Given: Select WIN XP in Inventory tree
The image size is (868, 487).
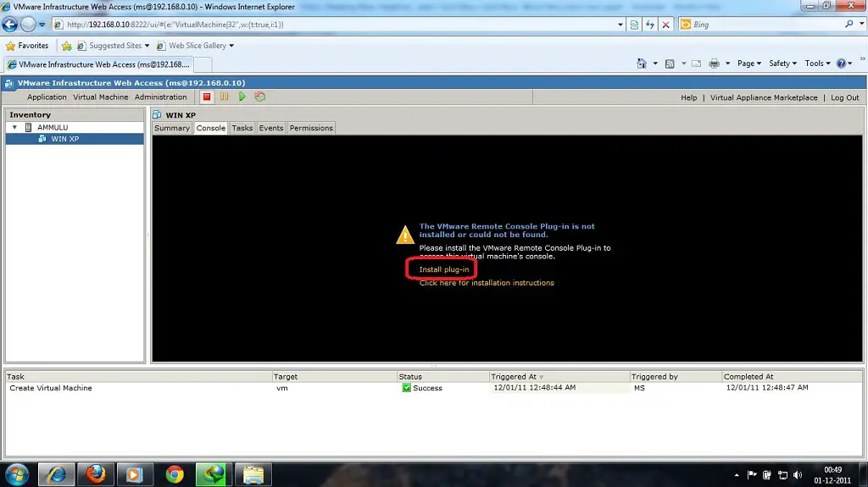Looking at the screenshot, I should click(x=75, y=139).
